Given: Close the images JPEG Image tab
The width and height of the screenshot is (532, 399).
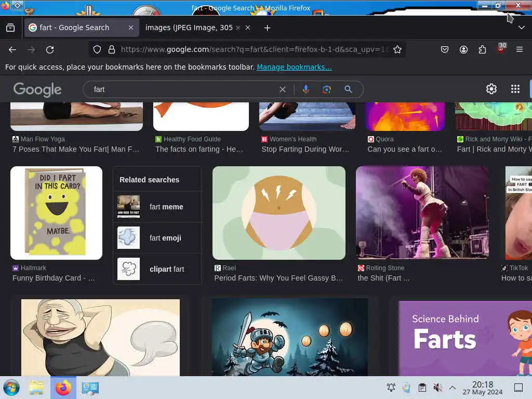Looking at the screenshot, I should click(248, 28).
